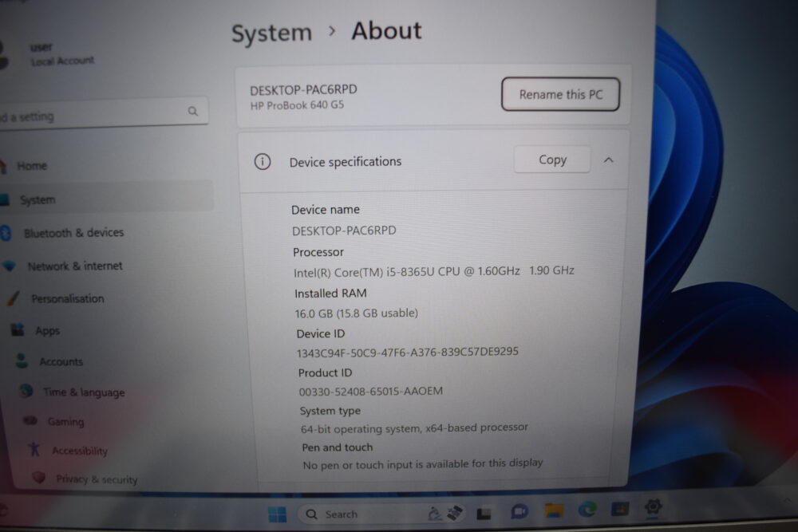Open the Windows Start menu
Screen dimensions: 798x532
[x=278, y=514]
